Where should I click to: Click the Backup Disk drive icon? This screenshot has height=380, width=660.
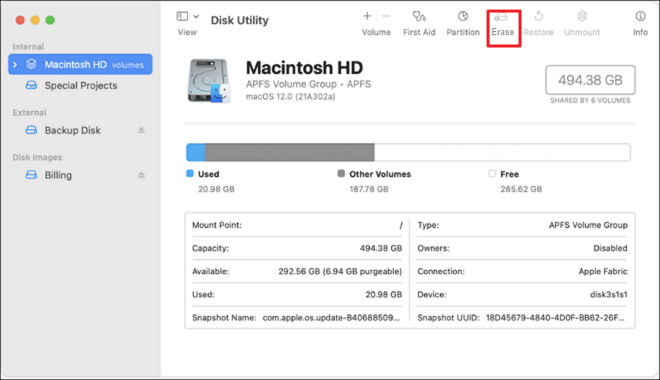click(31, 130)
